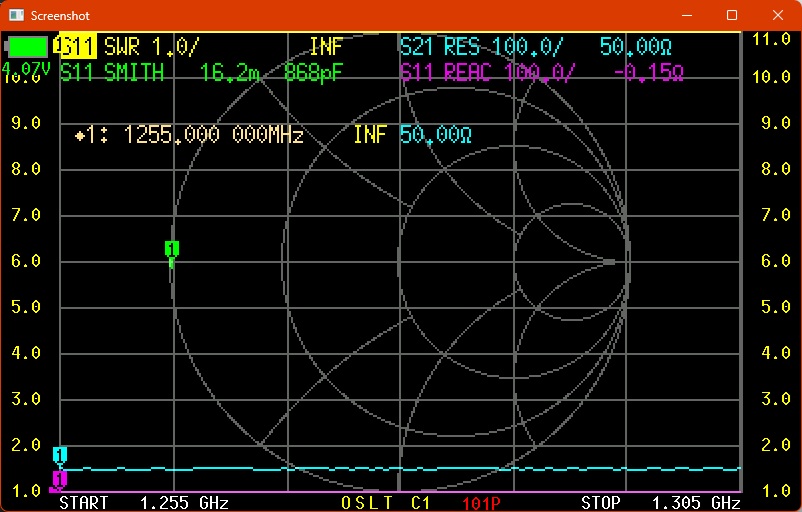
Task: Click the OSLT C1 calibration status
Action: click(386, 502)
